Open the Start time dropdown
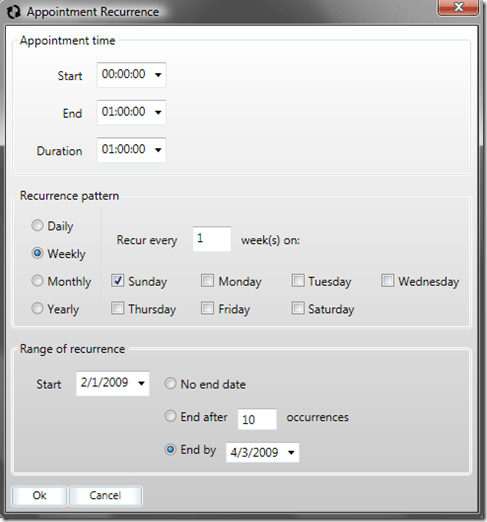The width and height of the screenshot is (487, 522). coord(158,75)
